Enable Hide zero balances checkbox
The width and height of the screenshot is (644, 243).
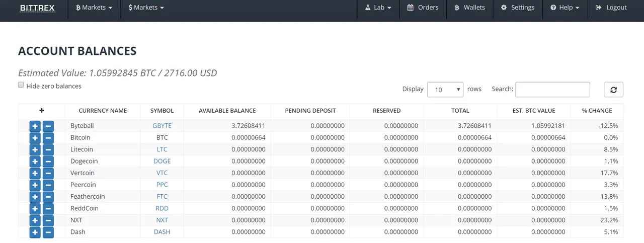[21, 85]
